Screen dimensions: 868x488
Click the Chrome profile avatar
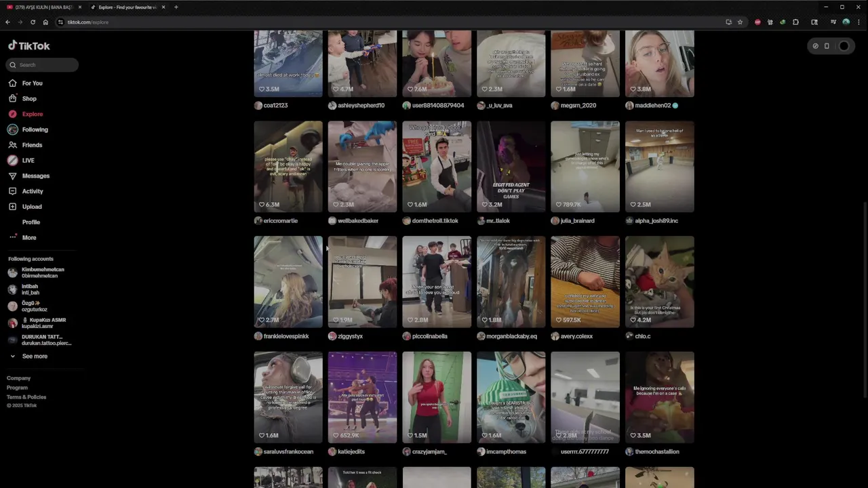[x=846, y=22]
